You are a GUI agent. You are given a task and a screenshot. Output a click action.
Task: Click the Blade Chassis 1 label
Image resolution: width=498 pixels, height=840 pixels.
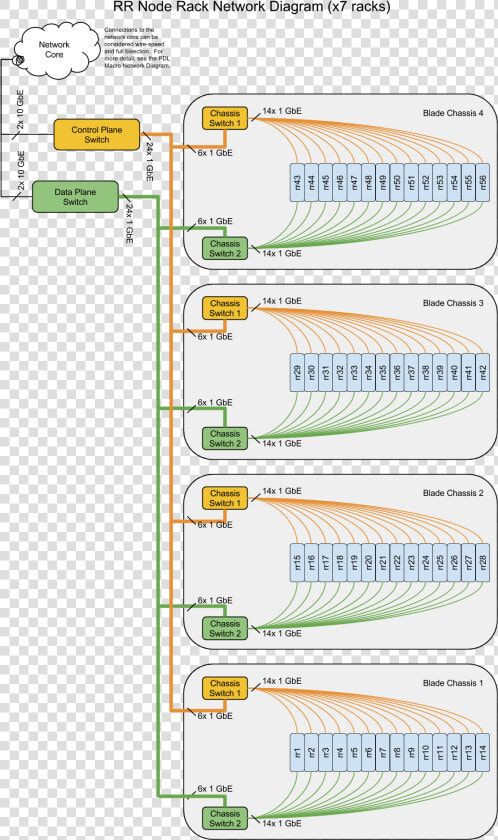coord(453,683)
